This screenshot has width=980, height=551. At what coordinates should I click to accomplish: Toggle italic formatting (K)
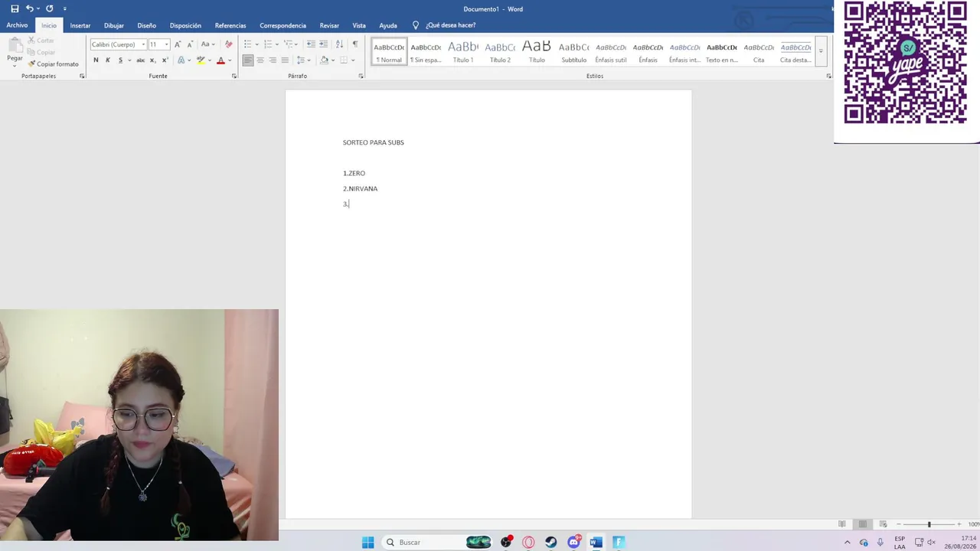coord(108,60)
